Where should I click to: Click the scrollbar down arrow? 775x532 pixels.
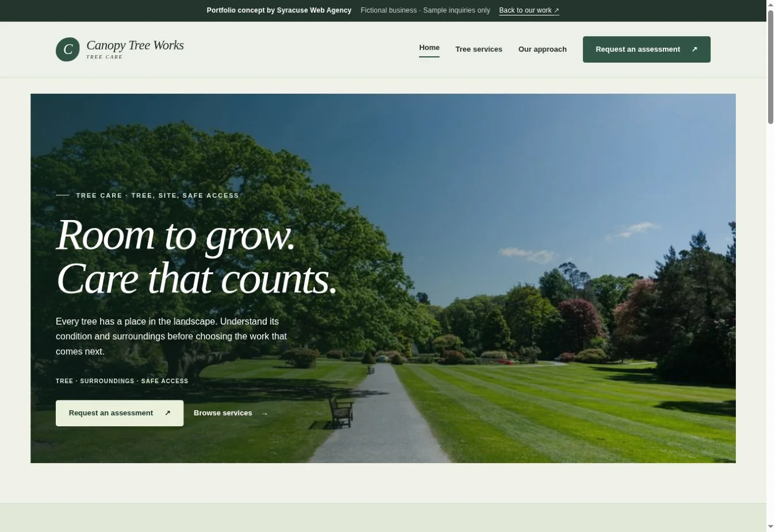tap(770, 527)
